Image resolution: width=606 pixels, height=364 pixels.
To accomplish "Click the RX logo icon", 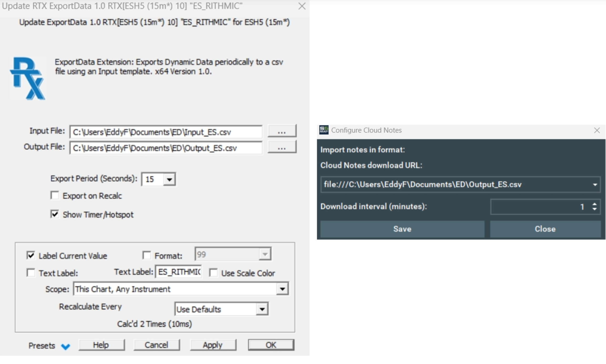I will click(28, 78).
